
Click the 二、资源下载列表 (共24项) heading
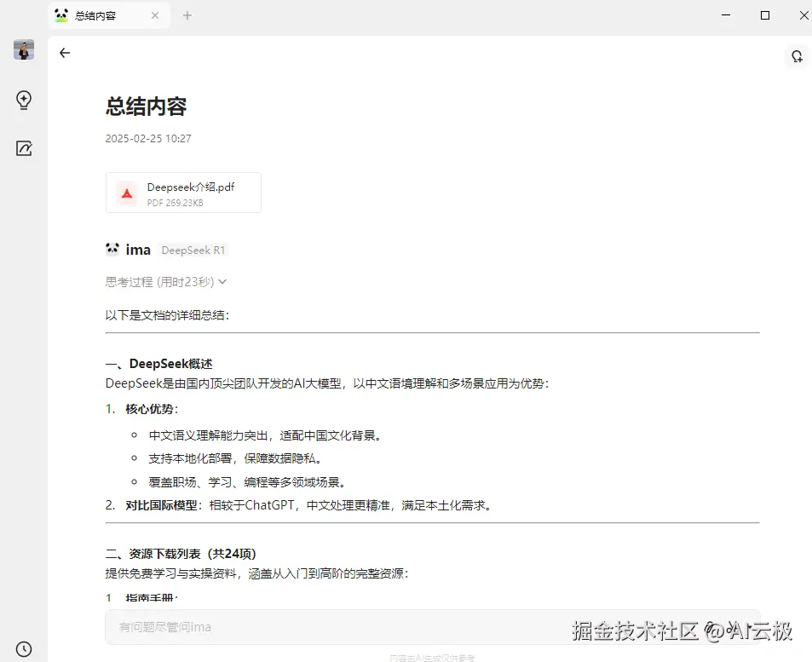coord(181,554)
